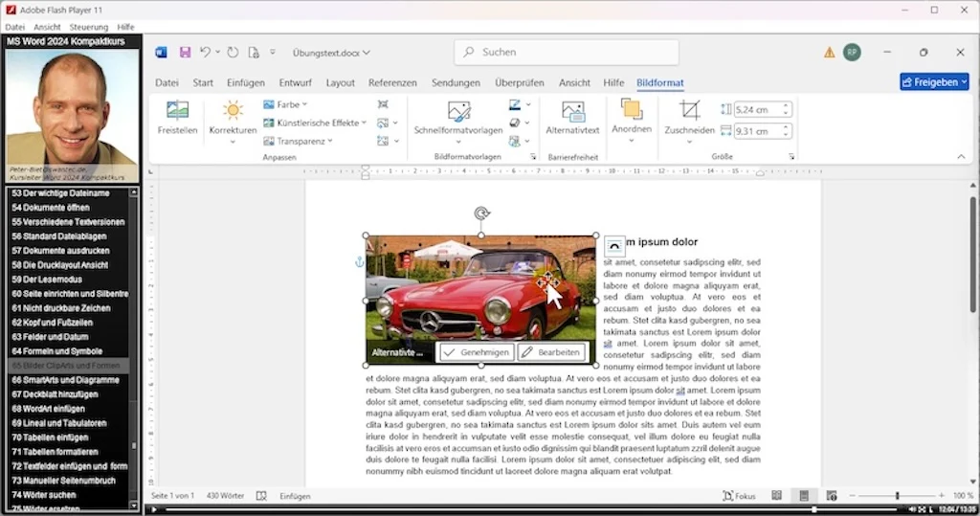Toggle Fokus mode in the status bar
Viewport: 980px width, 516px height.
pyautogui.click(x=739, y=496)
